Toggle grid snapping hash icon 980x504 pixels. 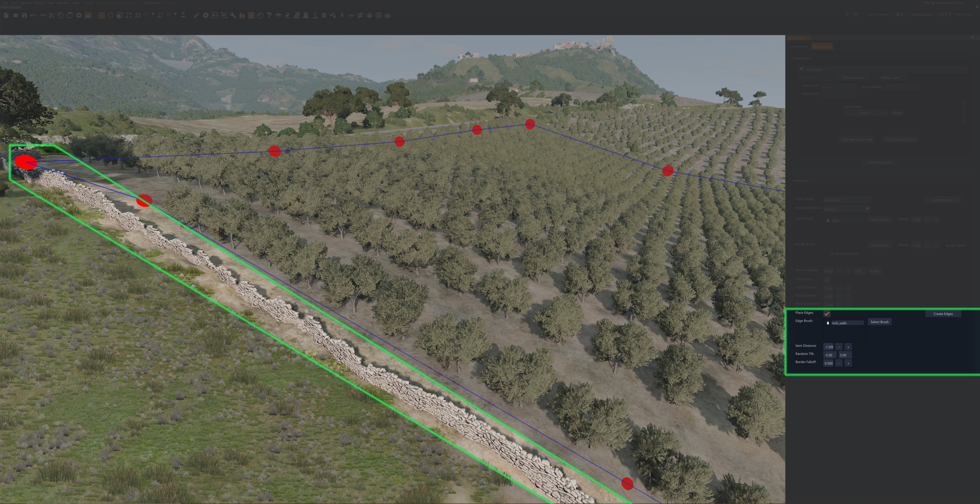coord(138,15)
